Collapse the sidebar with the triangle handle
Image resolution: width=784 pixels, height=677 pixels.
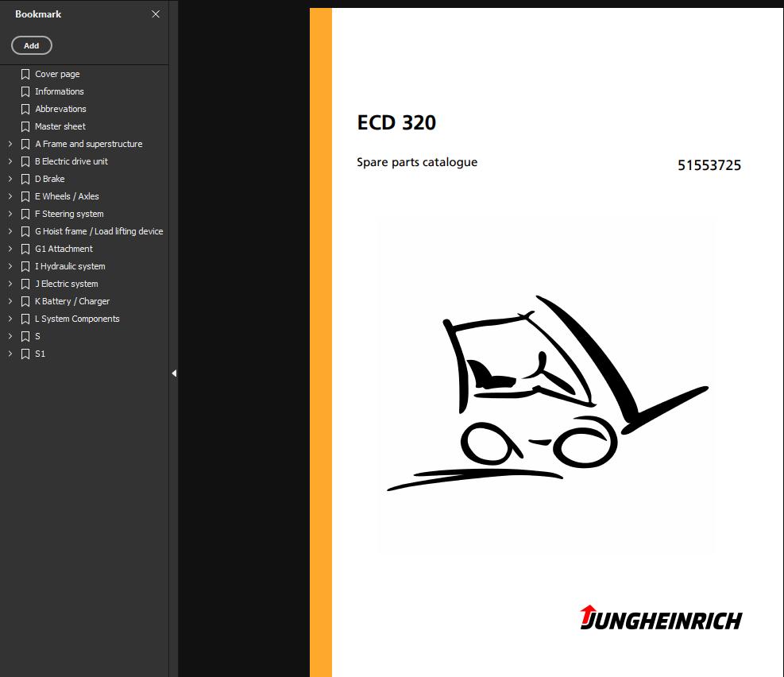(174, 373)
